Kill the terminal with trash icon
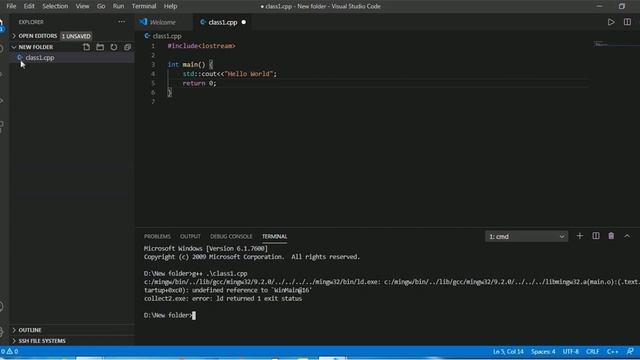This screenshot has width=640, height=360. tap(611, 236)
